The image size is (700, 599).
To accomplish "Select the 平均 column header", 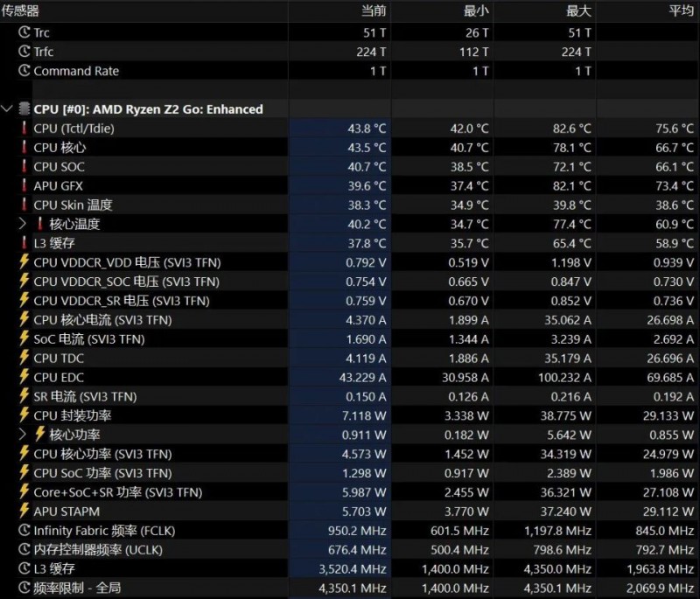I will click(681, 10).
